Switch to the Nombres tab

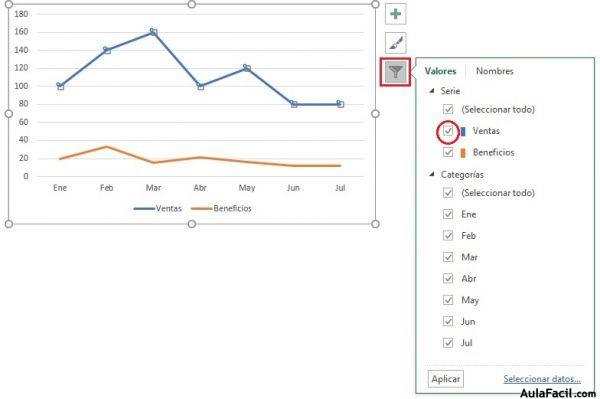[x=495, y=71]
